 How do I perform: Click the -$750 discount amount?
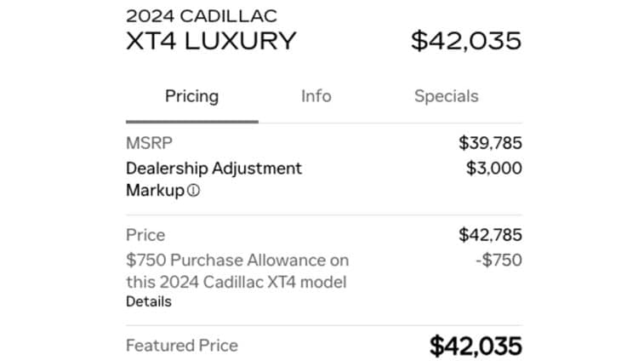pyautogui.click(x=499, y=260)
